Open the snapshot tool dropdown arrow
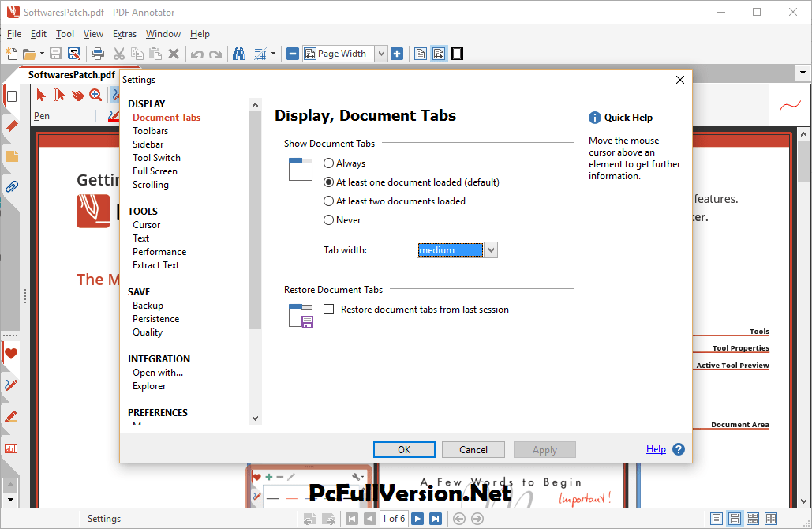This screenshot has height=529, width=812. [x=273, y=54]
